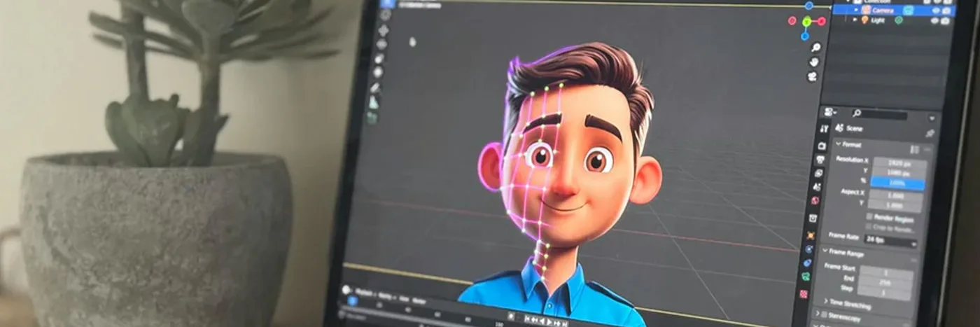Click the Frame Start field
Screen dimensions: 980x327
coord(886,274)
